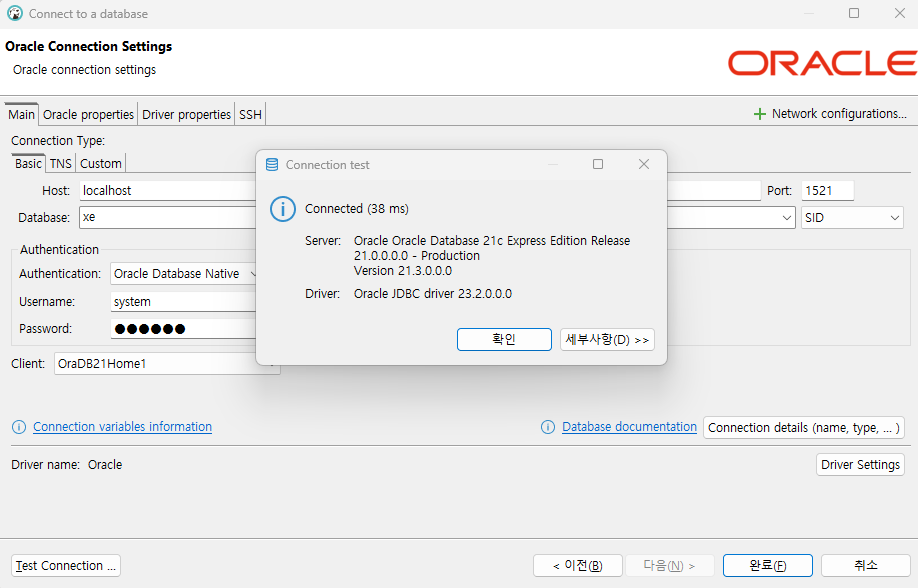Click the Oracle Connection Settings heading

pos(88,46)
